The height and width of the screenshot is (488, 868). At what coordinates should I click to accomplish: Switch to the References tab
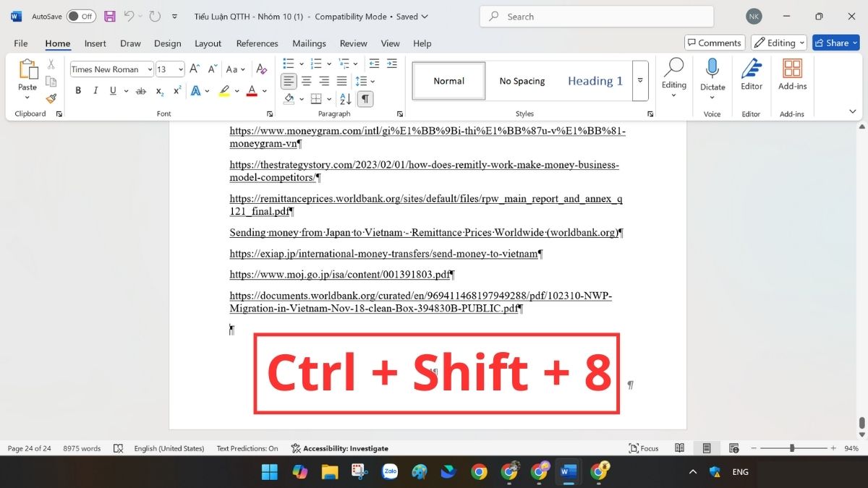click(257, 43)
